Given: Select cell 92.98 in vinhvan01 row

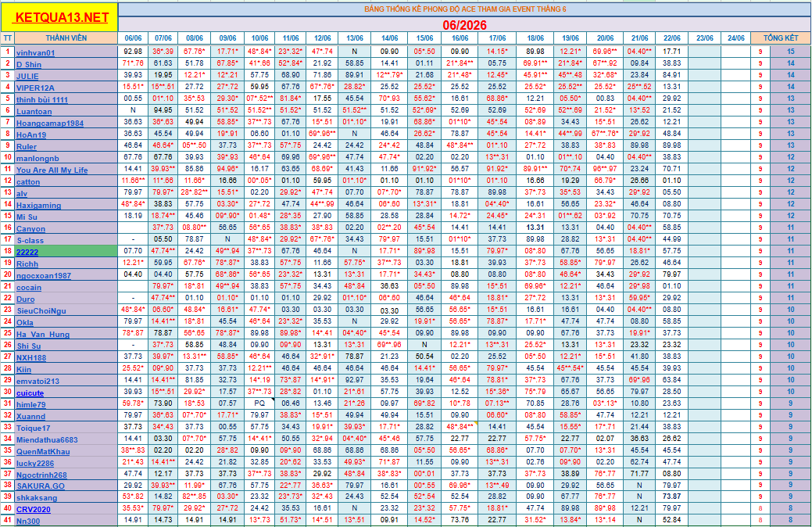Looking at the screenshot, I should [133, 52].
